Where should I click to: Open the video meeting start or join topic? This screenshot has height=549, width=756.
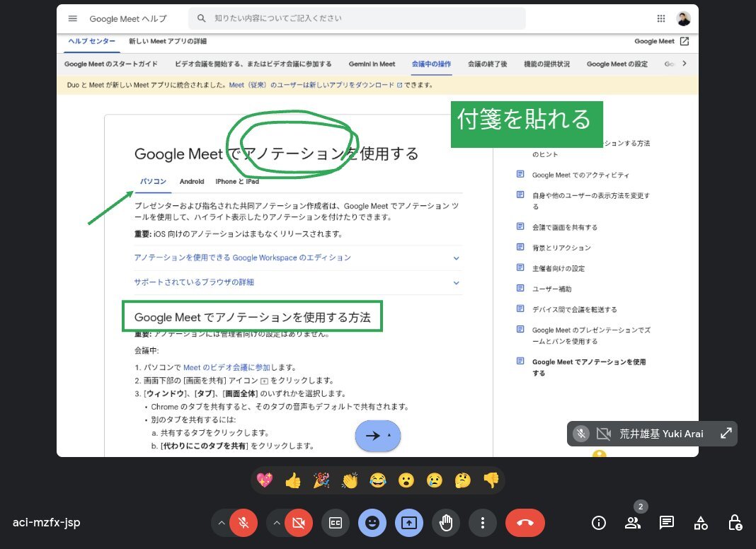click(253, 64)
